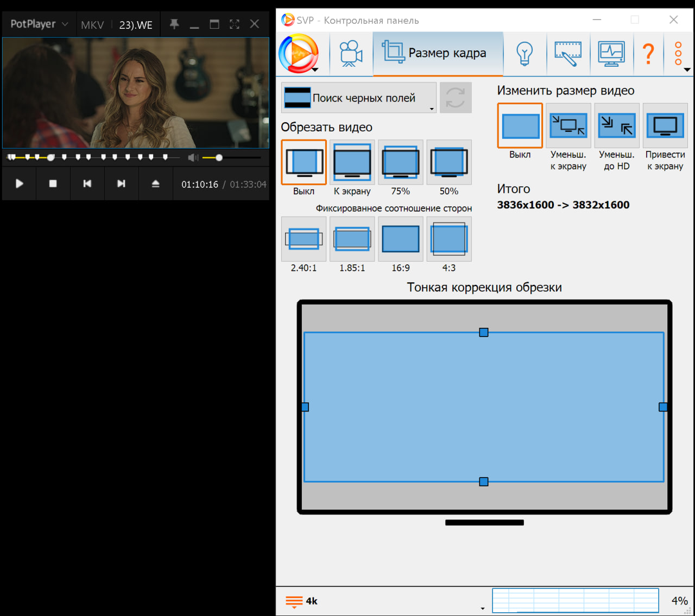Open the three-dots more options menu
The width and height of the screenshot is (695, 616).
click(678, 54)
